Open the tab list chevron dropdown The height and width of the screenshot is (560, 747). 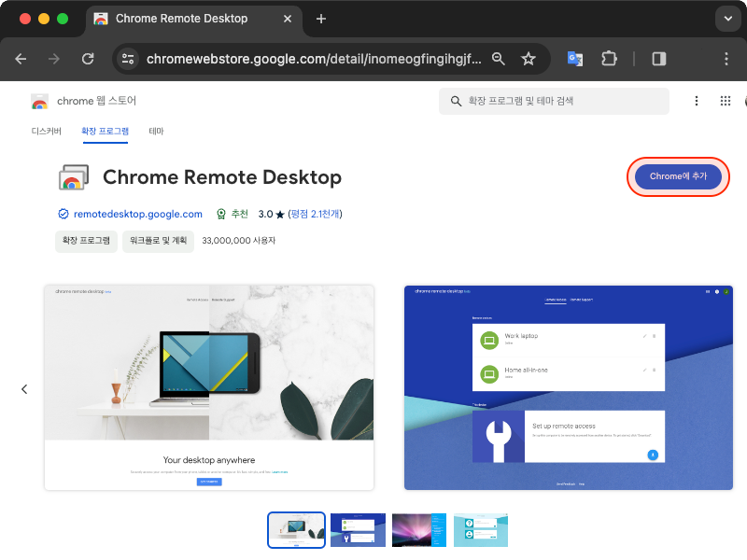[727, 18]
